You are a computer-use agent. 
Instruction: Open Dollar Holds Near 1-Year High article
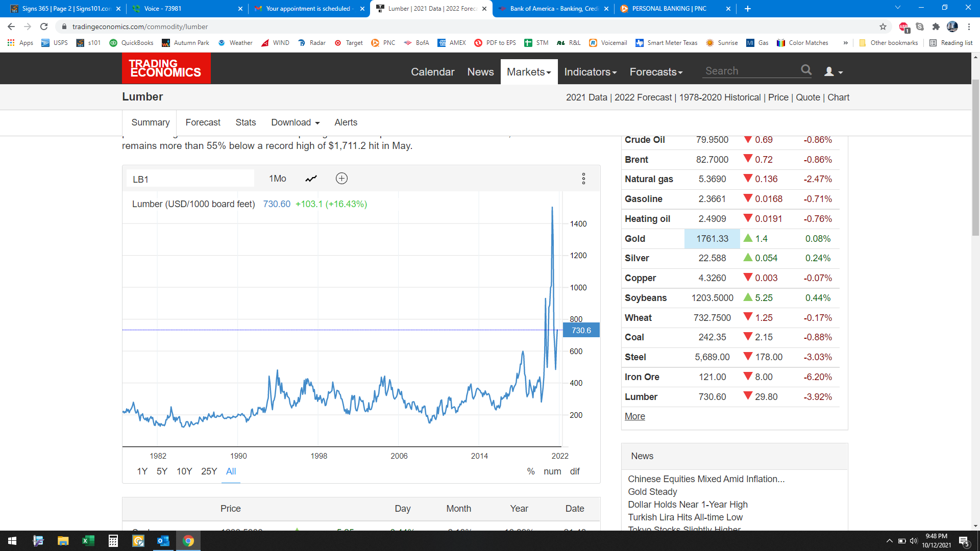coord(688,505)
